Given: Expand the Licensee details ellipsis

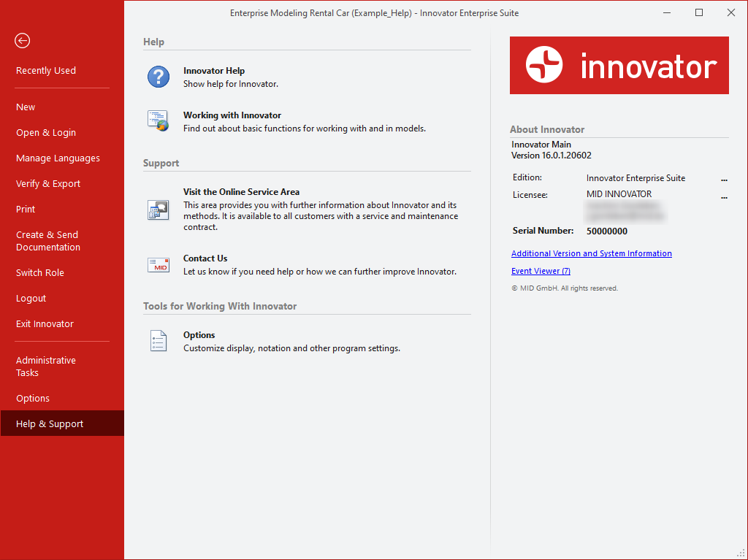Looking at the screenshot, I should point(724,196).
